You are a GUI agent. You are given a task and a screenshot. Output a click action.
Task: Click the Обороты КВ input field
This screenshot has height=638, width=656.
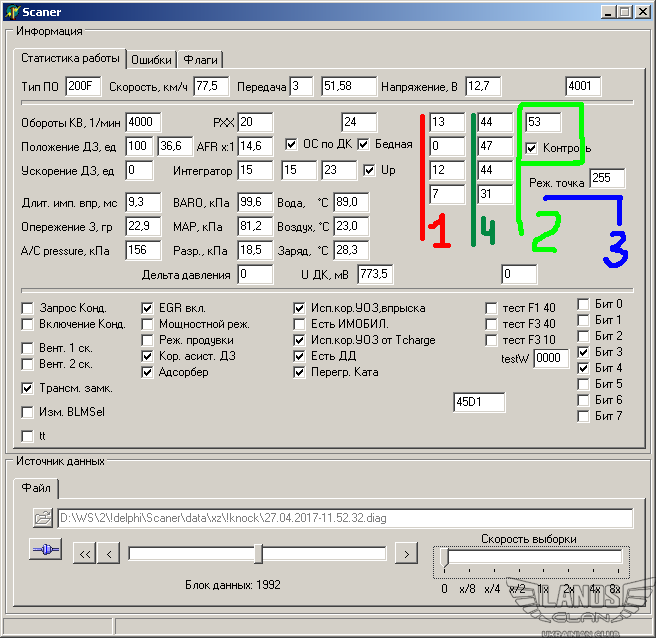tap(144, 122)
